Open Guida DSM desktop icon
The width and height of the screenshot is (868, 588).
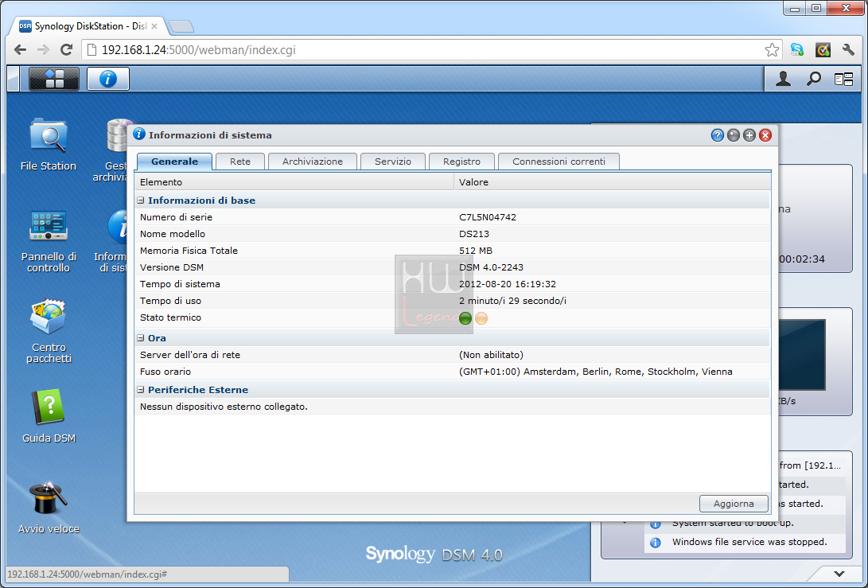coord(49,416)
